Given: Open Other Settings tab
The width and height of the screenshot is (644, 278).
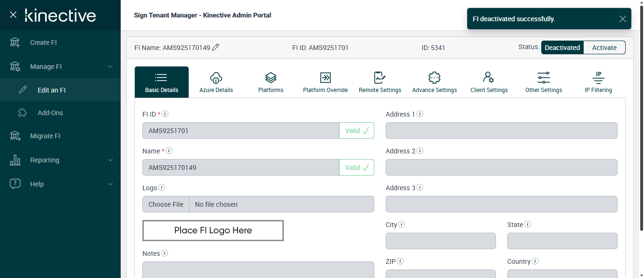Looking at the screenshot, I should [544, 82].
